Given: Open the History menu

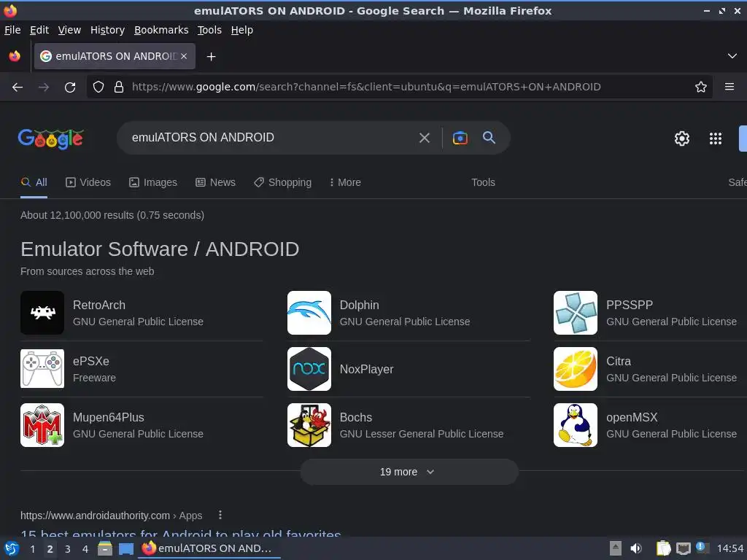Looking at the screenshot, I should [x=107, y=30].
